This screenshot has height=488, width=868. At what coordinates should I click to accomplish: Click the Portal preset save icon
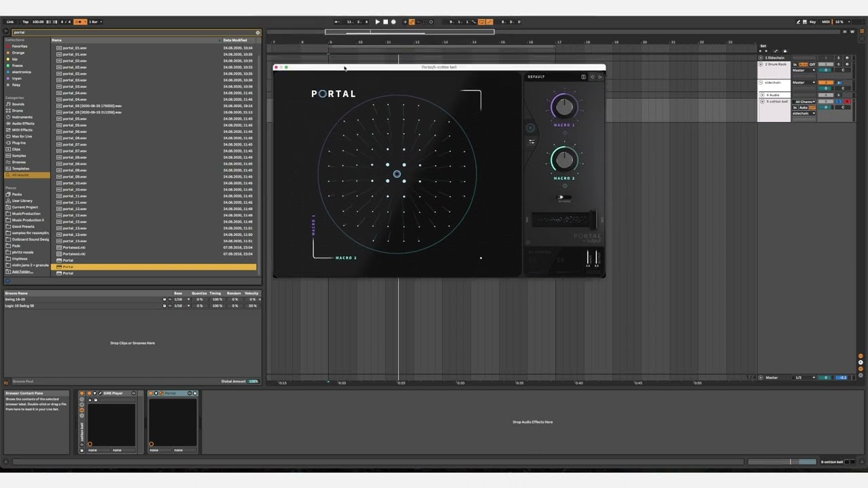point(583,77)
